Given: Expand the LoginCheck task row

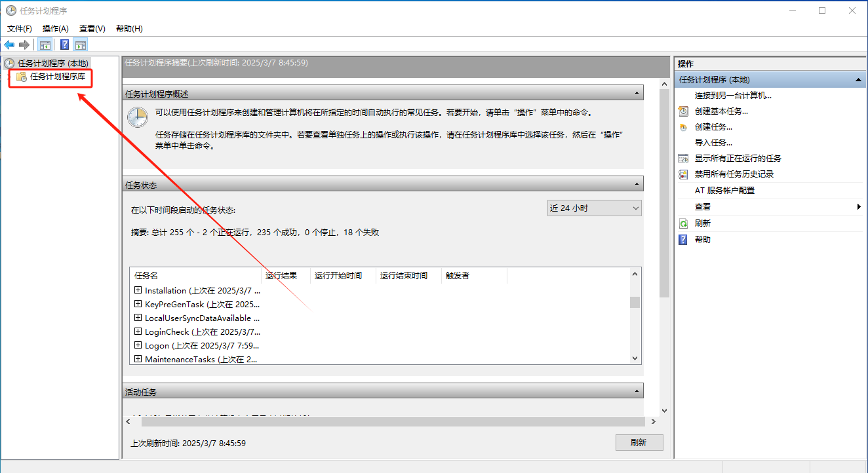Looking at the screenshot, I should [138, 331].
